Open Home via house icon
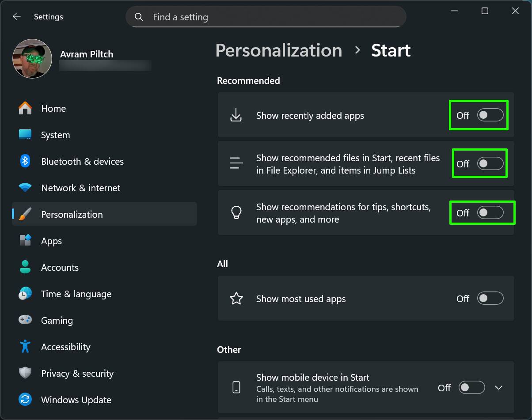Viewport: 532px width, 420px height. click(25, 108)
